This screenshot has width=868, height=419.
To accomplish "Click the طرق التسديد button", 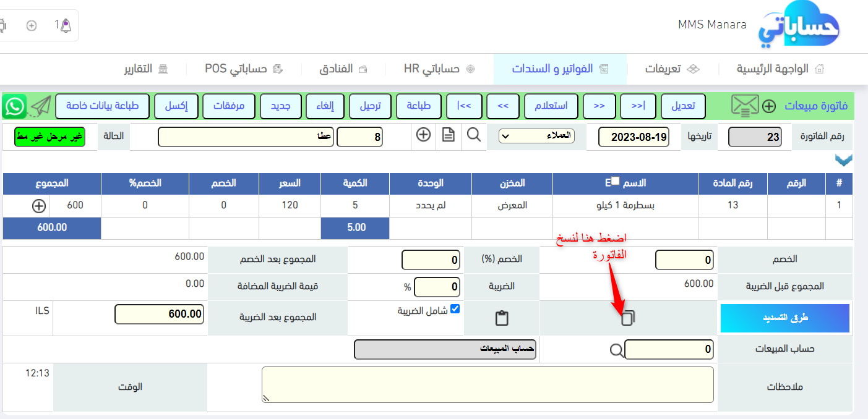I will tap(784, 318).
